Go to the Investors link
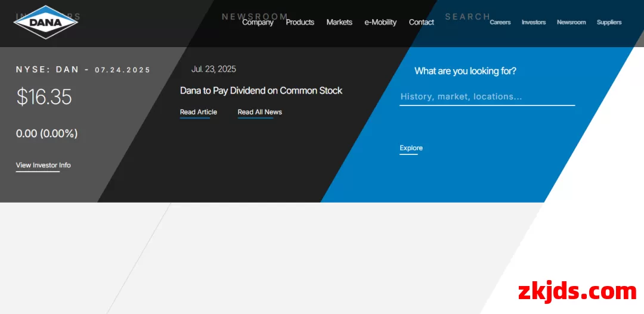Viewport: 644px width, 314px height. coord(534,22)
